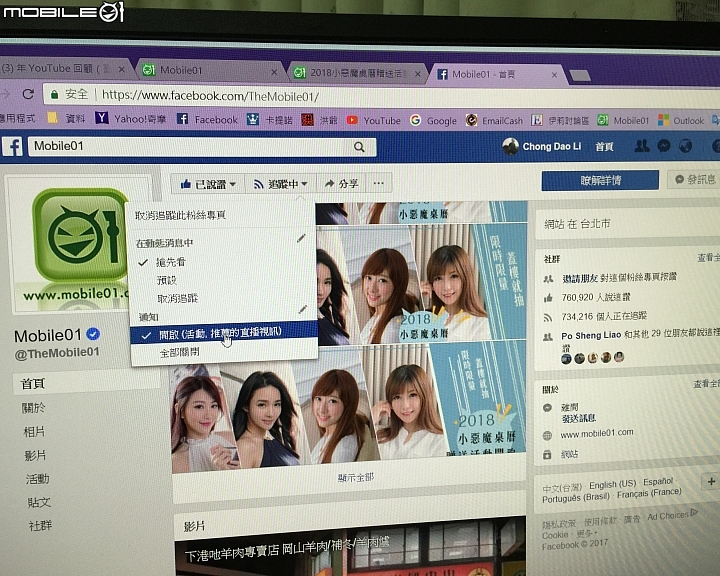
Task: Open Google bookmark
Action: (x=433, y=121)
